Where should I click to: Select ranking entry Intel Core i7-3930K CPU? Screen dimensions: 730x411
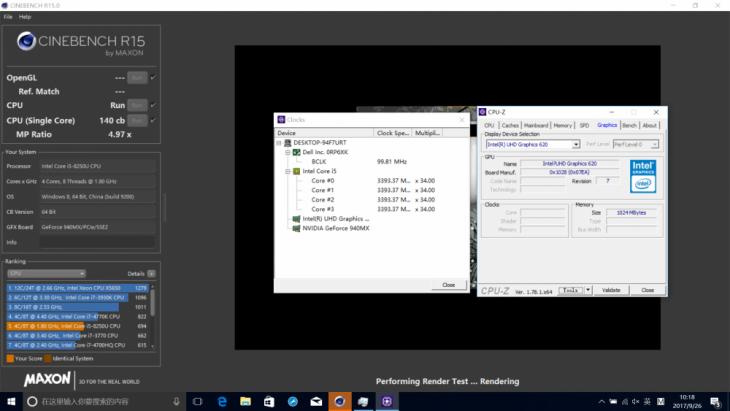[x=77, y=297]
